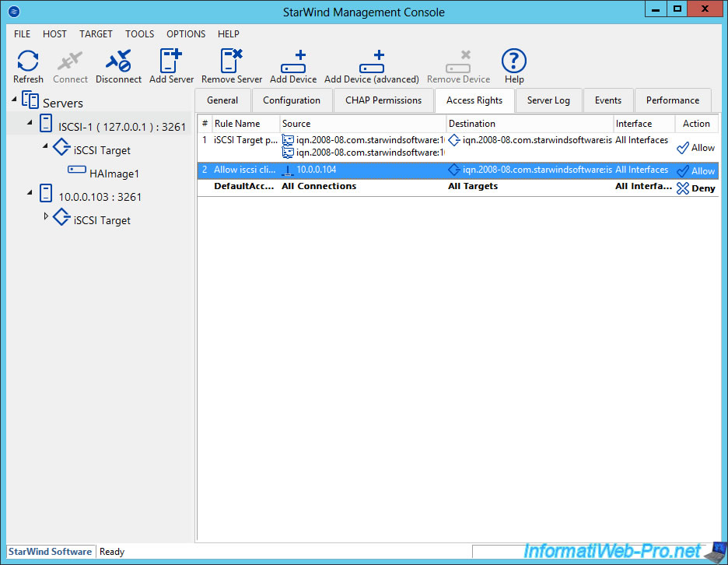Click Add Device (advanced) icon
Screen dimensions: 728x565
click(371, 61)
